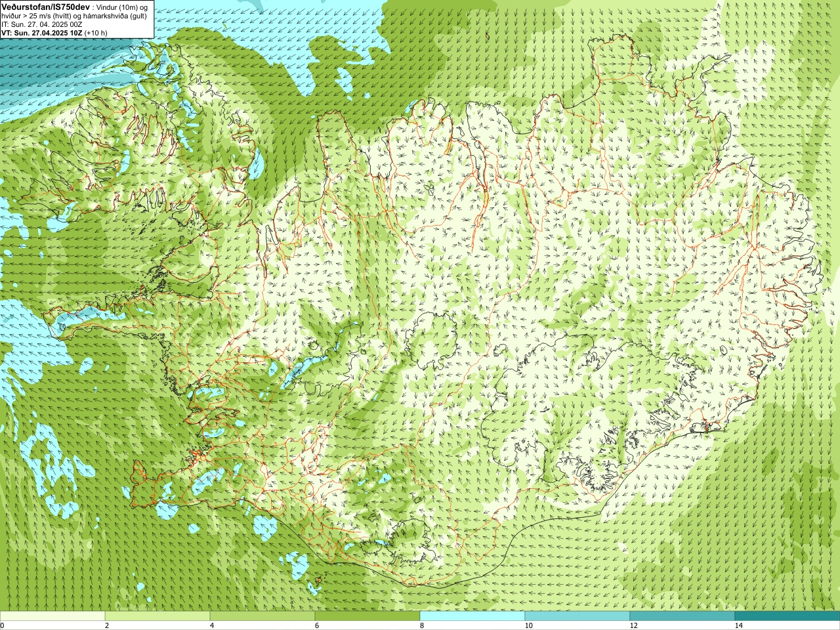Click the legend tick label '2'
The width and height of the screenshot is (840, 630).
coord(107,625)
